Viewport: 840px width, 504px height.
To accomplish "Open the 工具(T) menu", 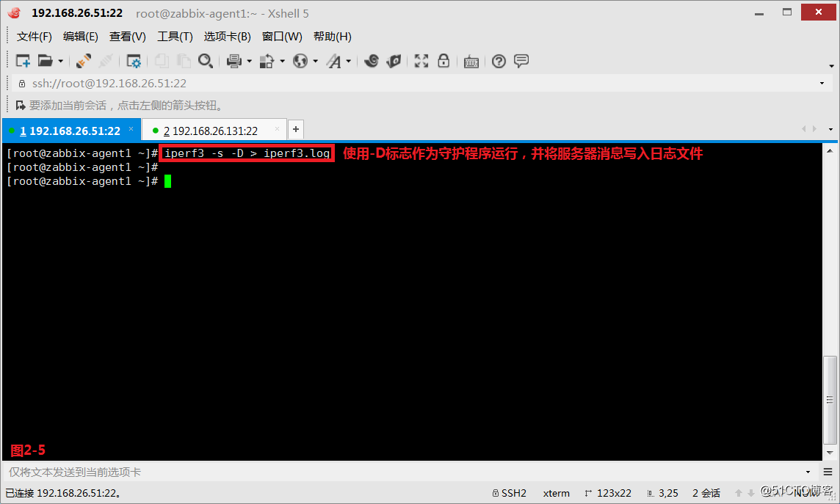I will coord(175,37).
